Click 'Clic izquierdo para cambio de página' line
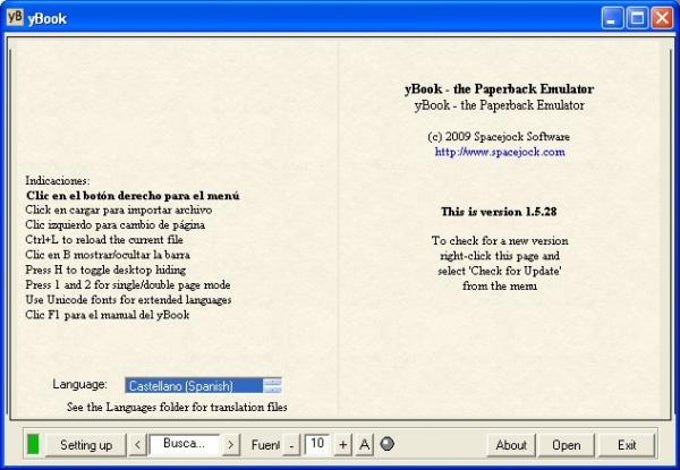The height and width of the screenshot is (470, 680). tap(115, 225)
